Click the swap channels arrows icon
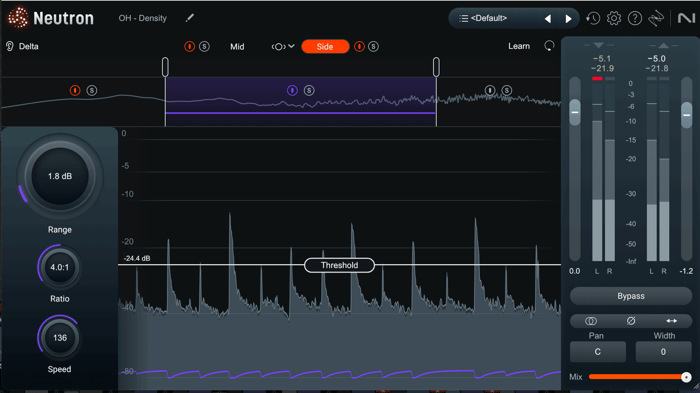The image size is (700, 393). (x=671, y=321)
